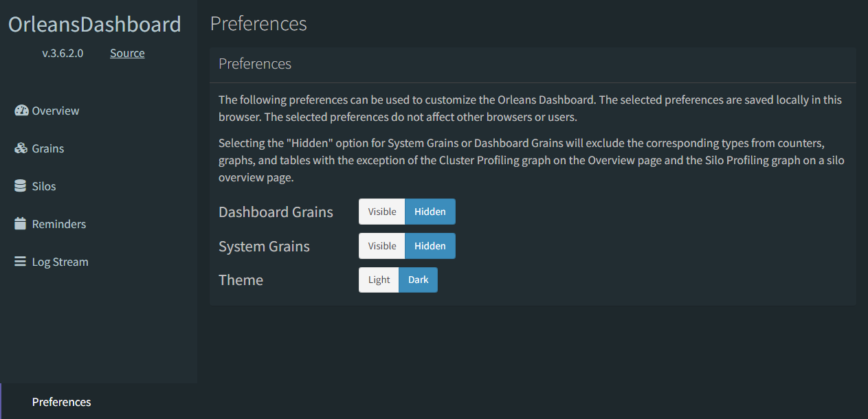Viewport: 868px width, 419px height.
Task: Click the System Grains label
Action: [264, 246]
